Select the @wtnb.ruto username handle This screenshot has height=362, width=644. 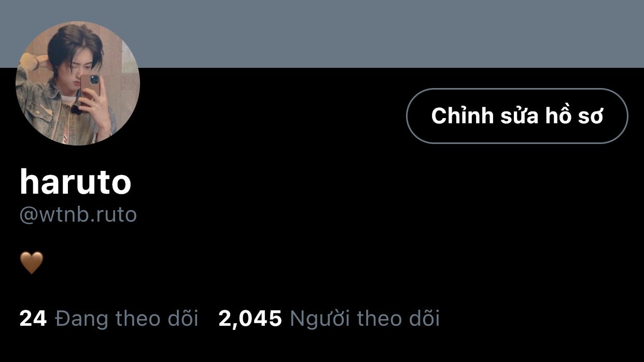78,214
